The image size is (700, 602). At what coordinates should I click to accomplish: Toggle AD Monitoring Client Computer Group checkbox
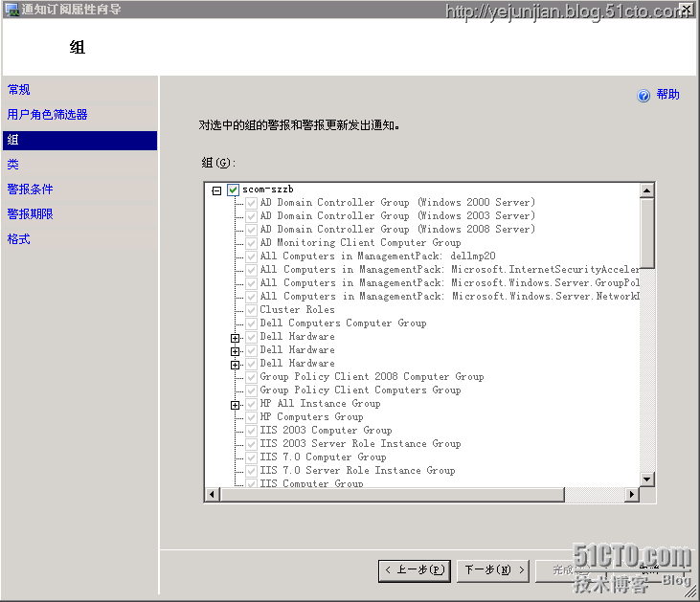tap(251, 243)
